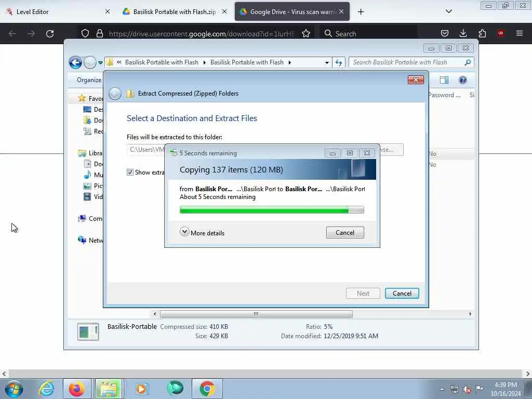Close the Extract Compressed Folders dialog

[x=416, y=79]
